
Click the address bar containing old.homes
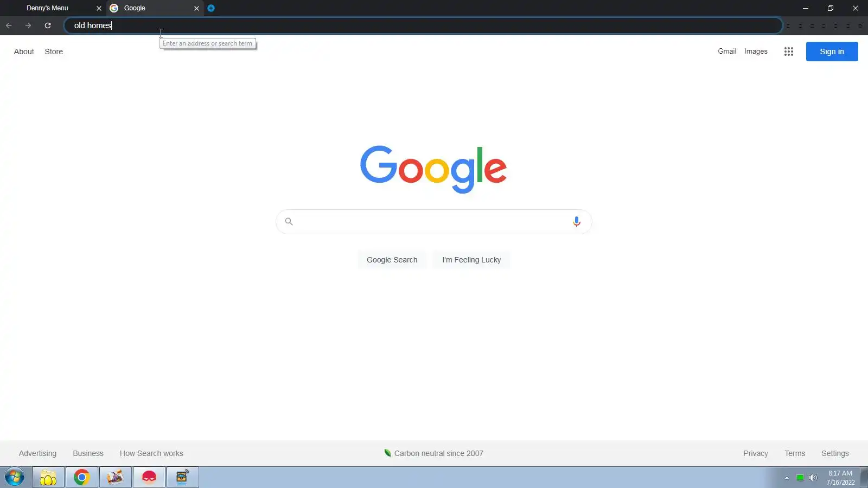coord(423,25)
